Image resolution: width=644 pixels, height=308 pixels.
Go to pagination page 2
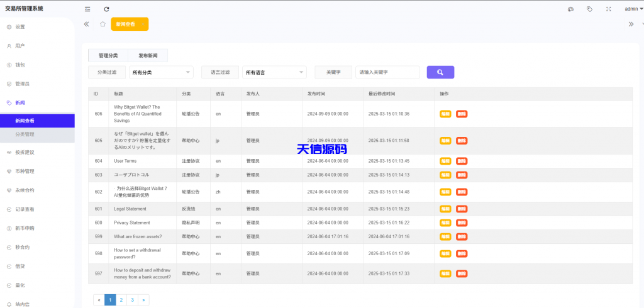(x=121, y=300)
